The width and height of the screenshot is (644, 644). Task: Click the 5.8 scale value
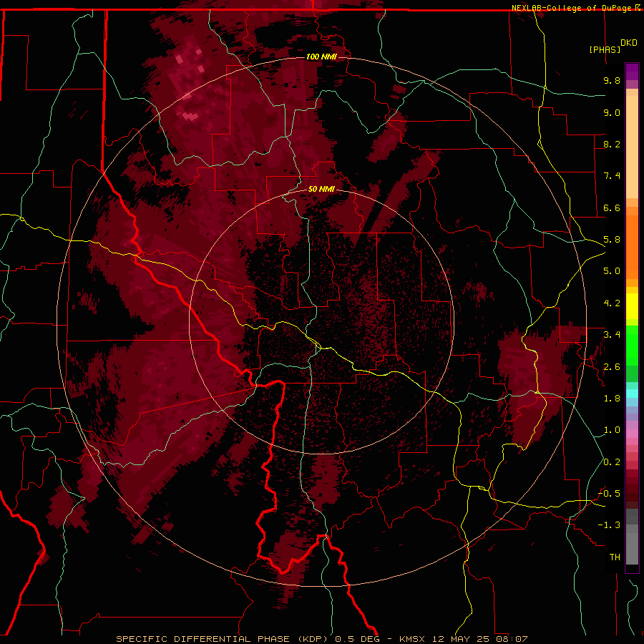click(x=612, y=240)
